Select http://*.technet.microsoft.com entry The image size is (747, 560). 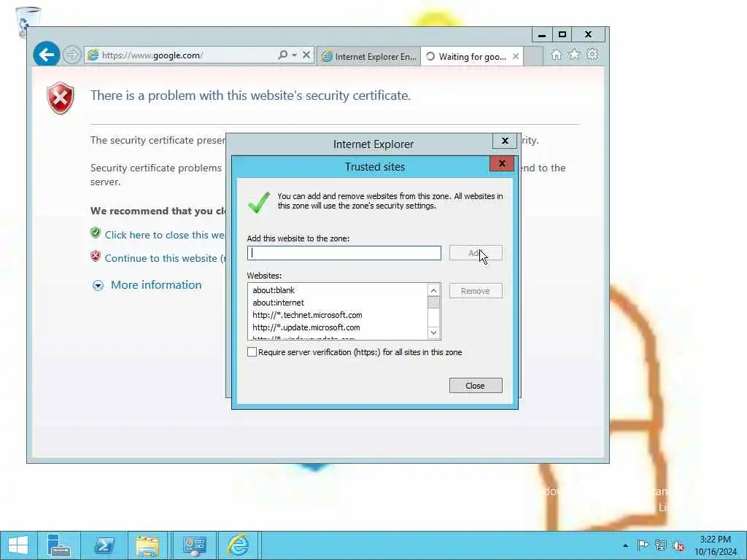click(338, 315)
